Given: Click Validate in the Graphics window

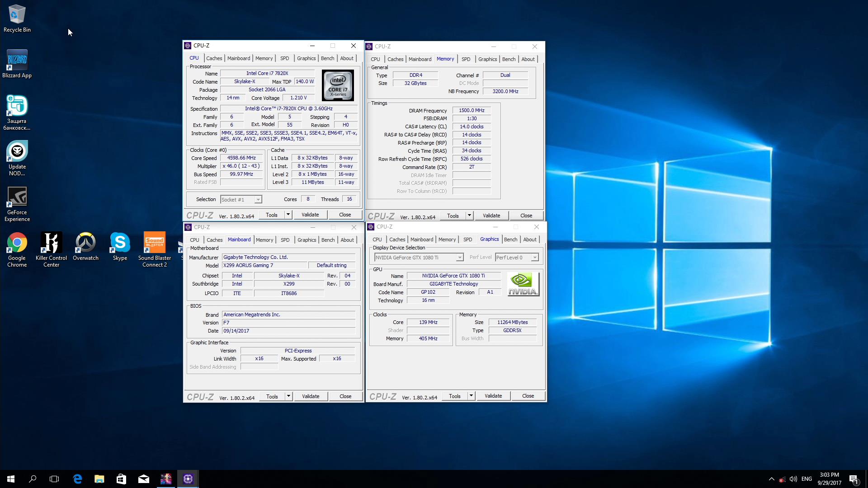Looking at the screenshot, I should [493, 396].
